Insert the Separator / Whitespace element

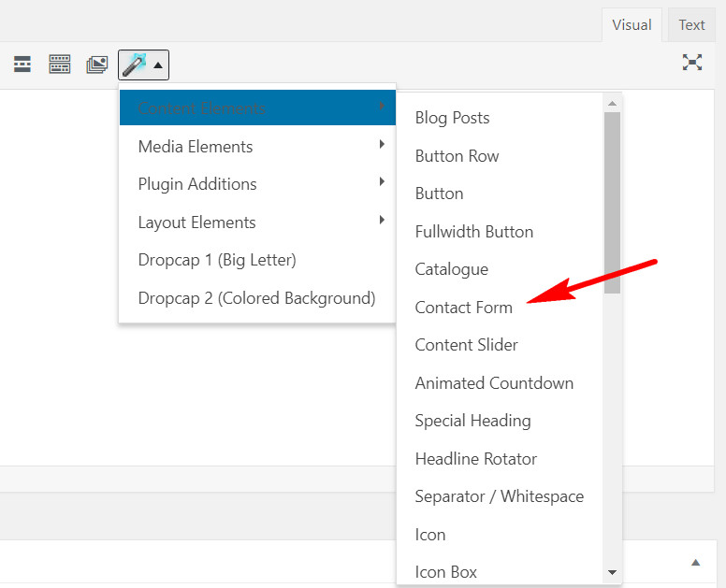point(500,496)
